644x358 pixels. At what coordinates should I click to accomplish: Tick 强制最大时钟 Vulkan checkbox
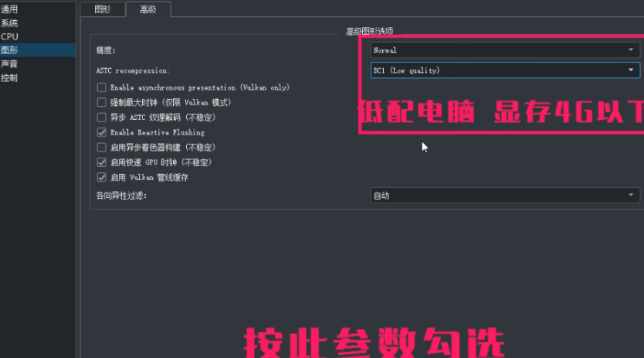(x=101, y=103)
